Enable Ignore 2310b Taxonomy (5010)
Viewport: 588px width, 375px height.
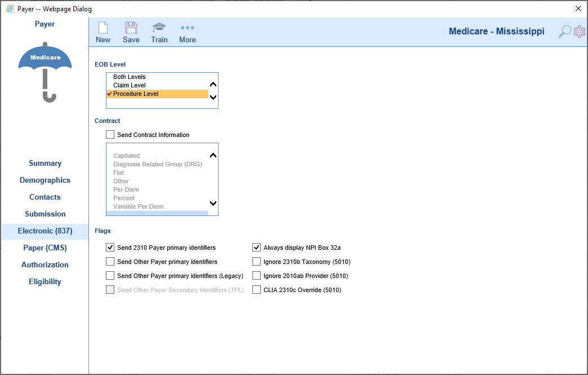(x=256, y=261)
